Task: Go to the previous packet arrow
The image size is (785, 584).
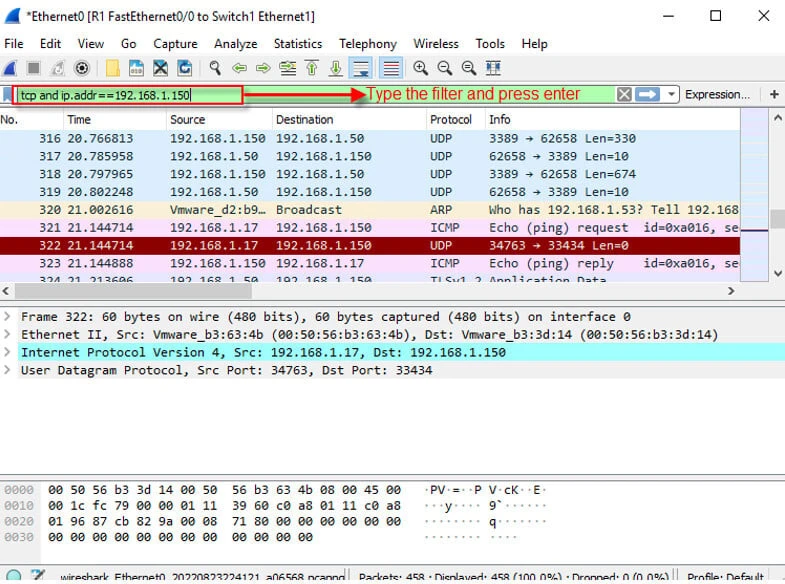Action: (x=239, y=68)
